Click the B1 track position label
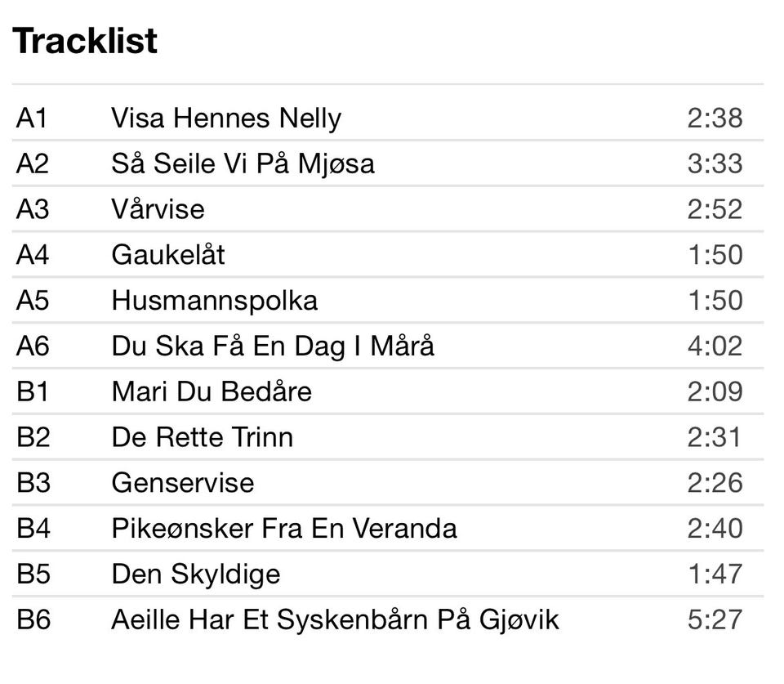This screenshot has height=684, width=784. 33,391
